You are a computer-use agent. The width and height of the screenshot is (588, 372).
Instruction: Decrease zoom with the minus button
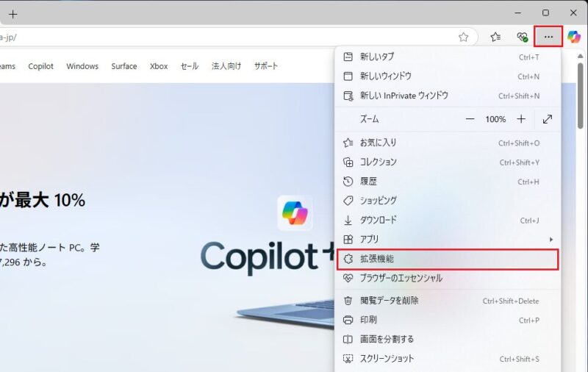point(470,119)
